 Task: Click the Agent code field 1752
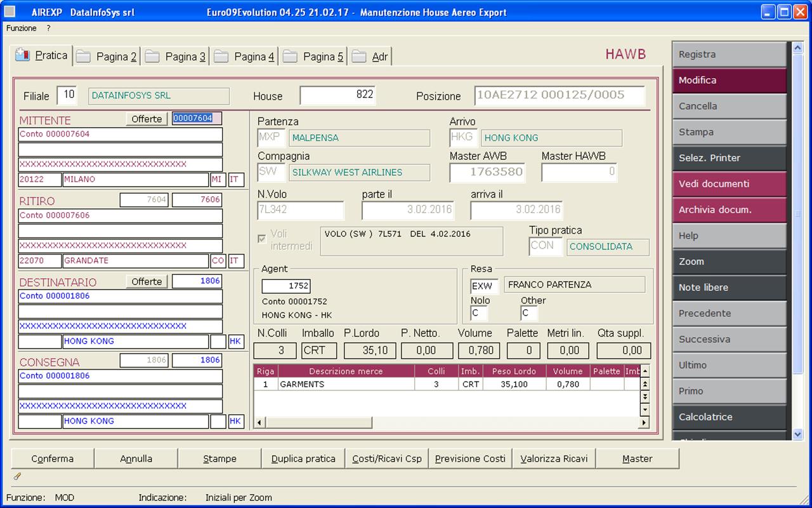click(x=286, y=286)
